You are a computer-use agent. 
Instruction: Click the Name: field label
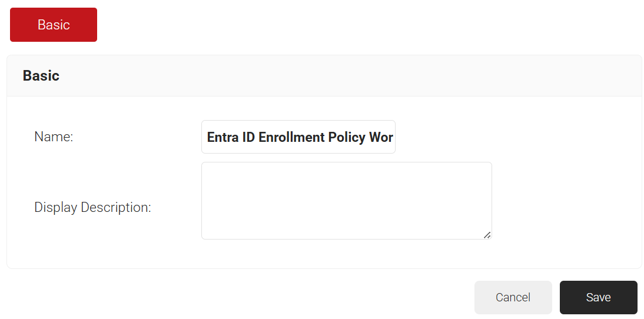pos(54,137)
